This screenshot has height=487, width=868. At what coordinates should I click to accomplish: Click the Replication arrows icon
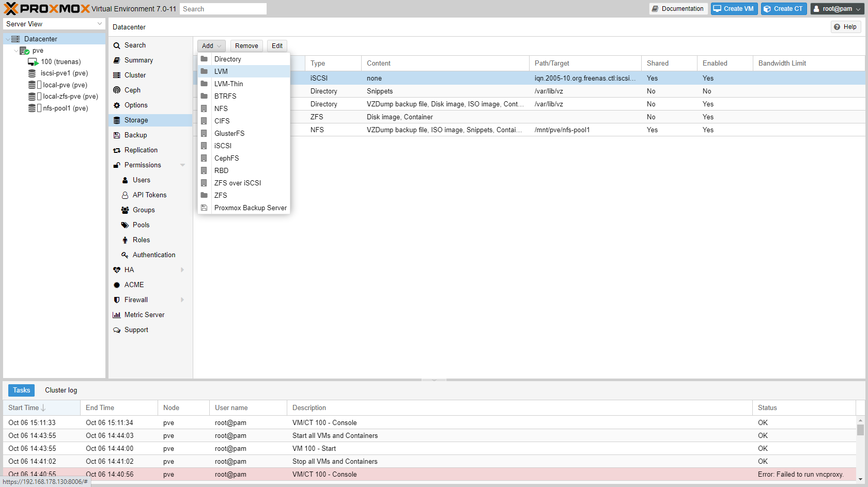[117, 150]
